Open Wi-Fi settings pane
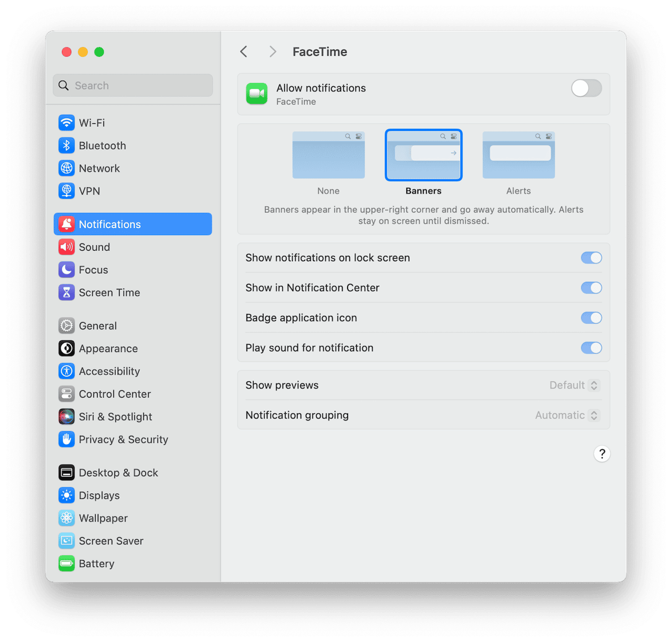The width and height of the screenshot is (672, 642). (x=133, y=123)
